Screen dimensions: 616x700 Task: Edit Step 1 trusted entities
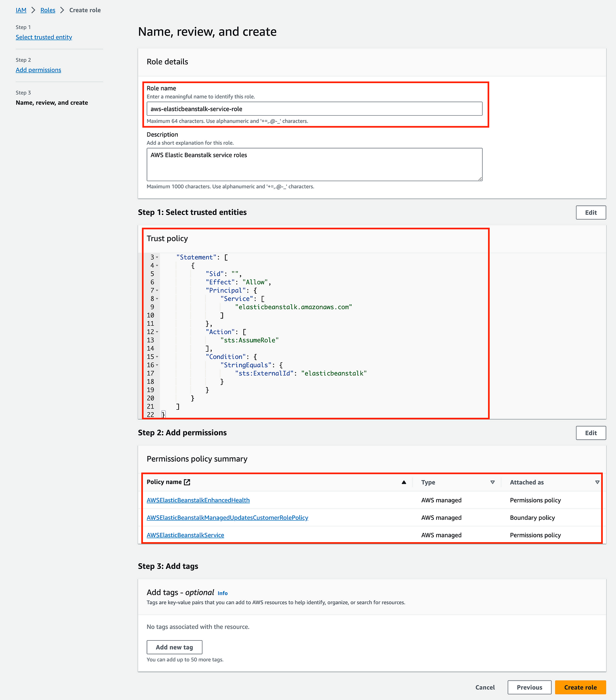coord(591,212)
